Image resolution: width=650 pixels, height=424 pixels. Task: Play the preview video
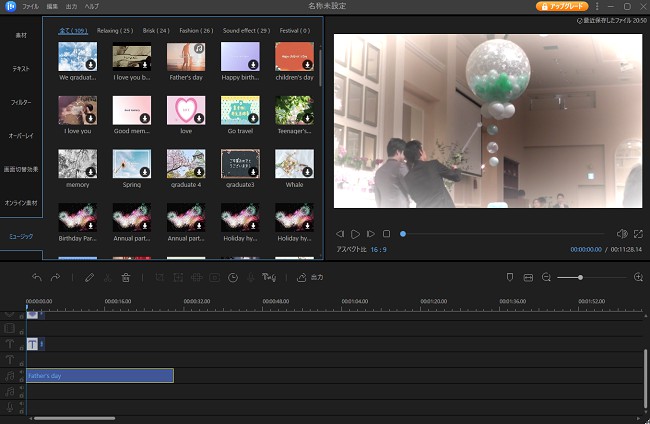point(355,234)
